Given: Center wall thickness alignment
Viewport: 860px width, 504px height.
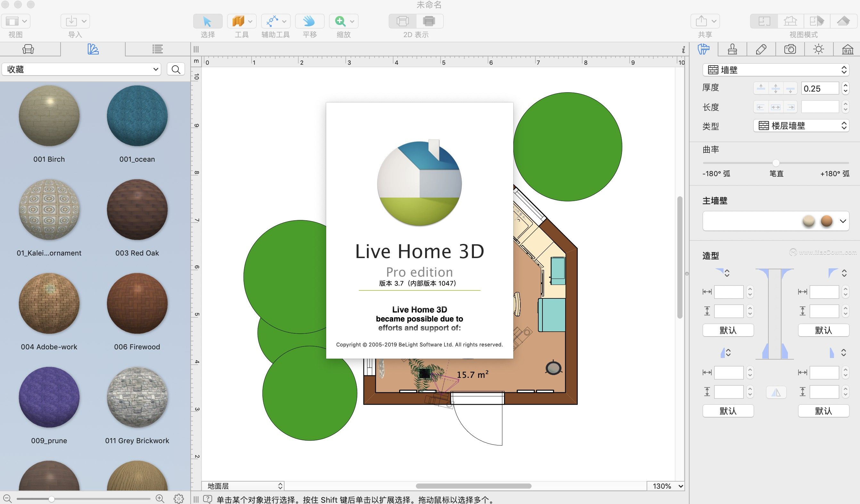Looking at the screenshot, I should point(776,88).
